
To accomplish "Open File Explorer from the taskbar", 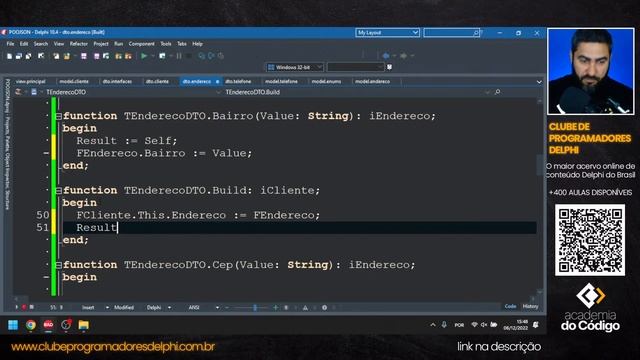I will (84, 325).
